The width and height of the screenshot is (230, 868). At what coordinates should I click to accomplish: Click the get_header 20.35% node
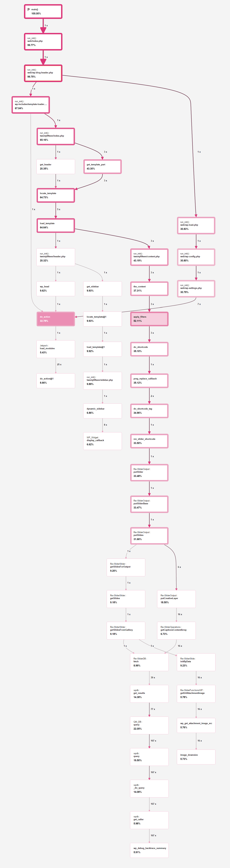point(55,167)
